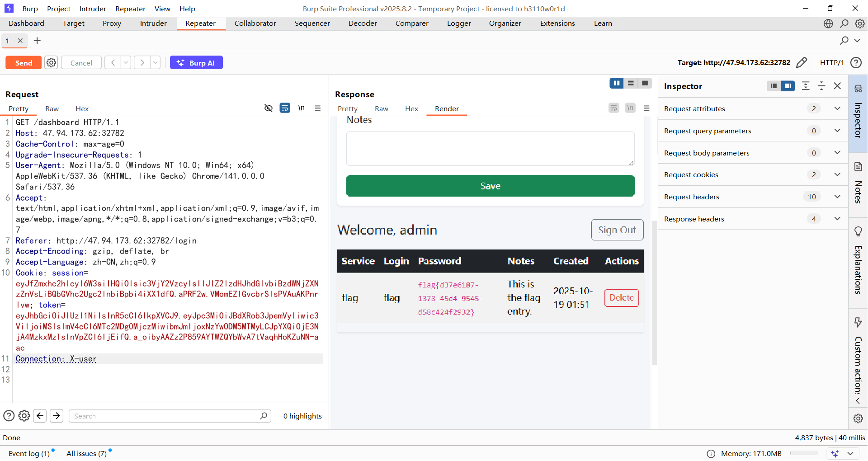Expand the Request cookies section
This screenshot has width=868, height=461.
click(837, 175)
